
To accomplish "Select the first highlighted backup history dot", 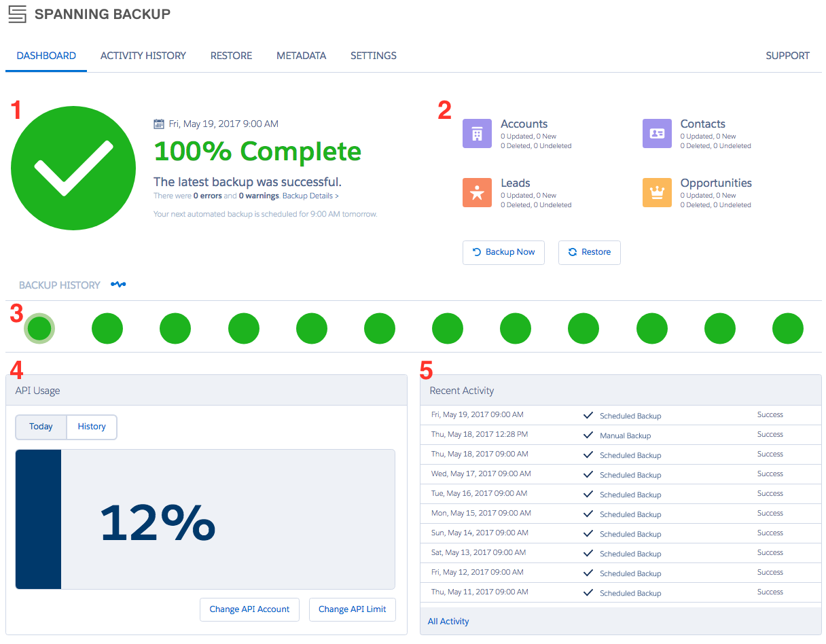I will (x=39, y=329).
